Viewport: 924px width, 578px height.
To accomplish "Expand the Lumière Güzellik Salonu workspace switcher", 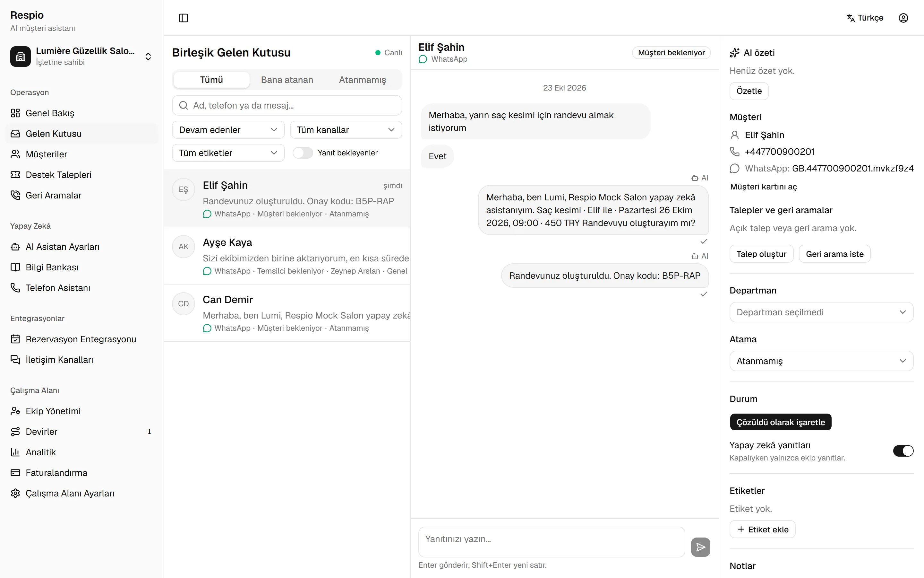I will pyautogui.click(x=82, y=57).
